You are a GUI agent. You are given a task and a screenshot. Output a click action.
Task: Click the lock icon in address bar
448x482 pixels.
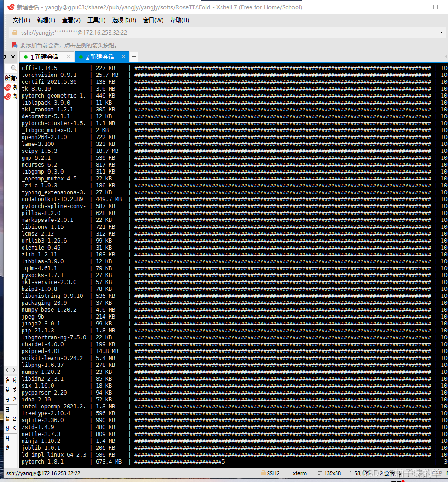14,32
